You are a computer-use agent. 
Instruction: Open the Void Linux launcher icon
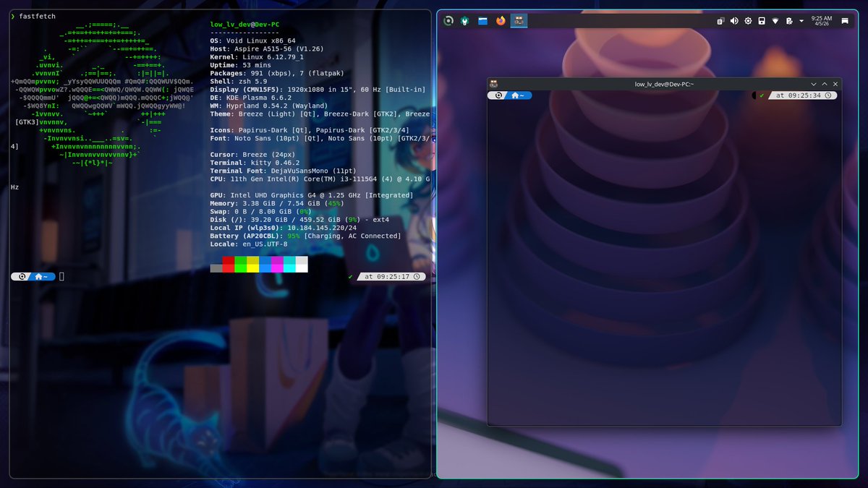[448, 21]
